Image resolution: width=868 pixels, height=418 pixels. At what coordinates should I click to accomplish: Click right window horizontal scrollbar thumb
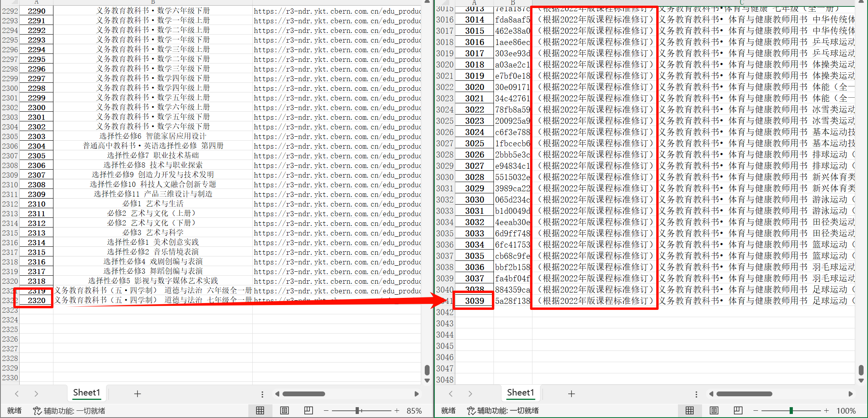(x=744, y=394)
